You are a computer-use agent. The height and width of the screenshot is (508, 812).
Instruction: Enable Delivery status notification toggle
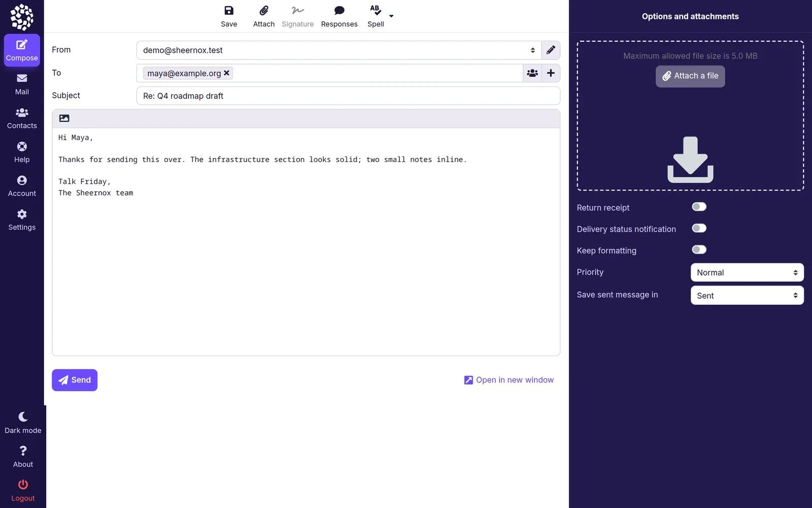(x=699, y=228)
